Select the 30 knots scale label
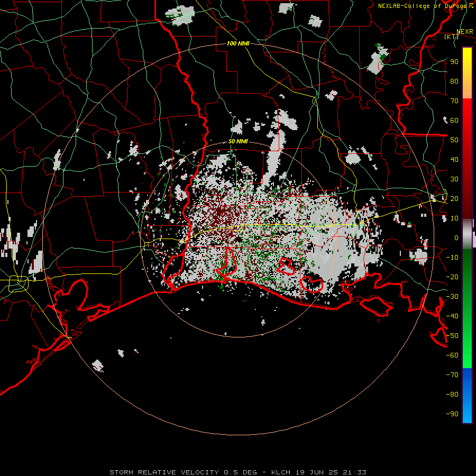This screenshot has width=476, height=476. 454,179
